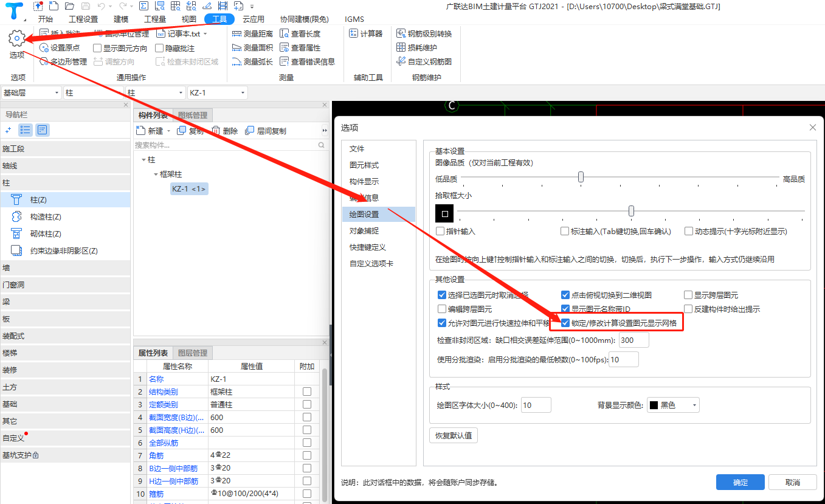Toggle the 隐藏批注 checkbox
Image resolution: width=825 pixels, height=504 pixels.
[160, 48]
